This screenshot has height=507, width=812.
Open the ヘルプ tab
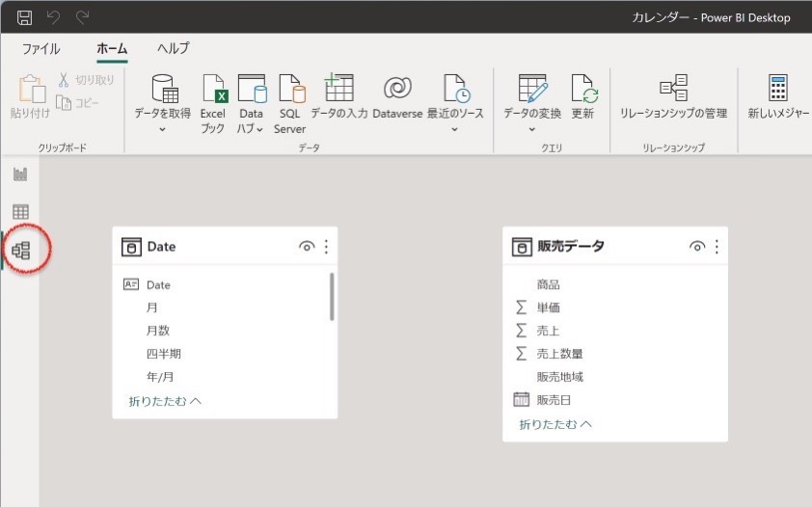point(173,48)
